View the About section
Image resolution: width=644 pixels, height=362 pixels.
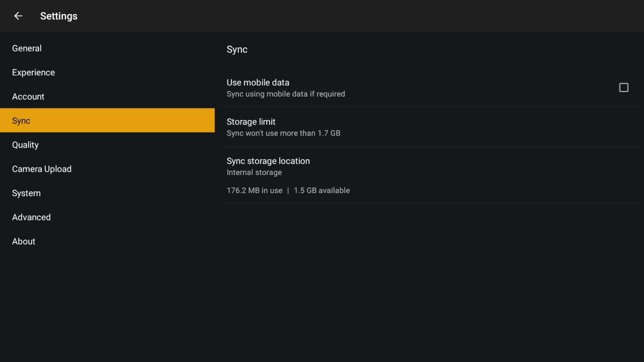click(x=24, y=241)
